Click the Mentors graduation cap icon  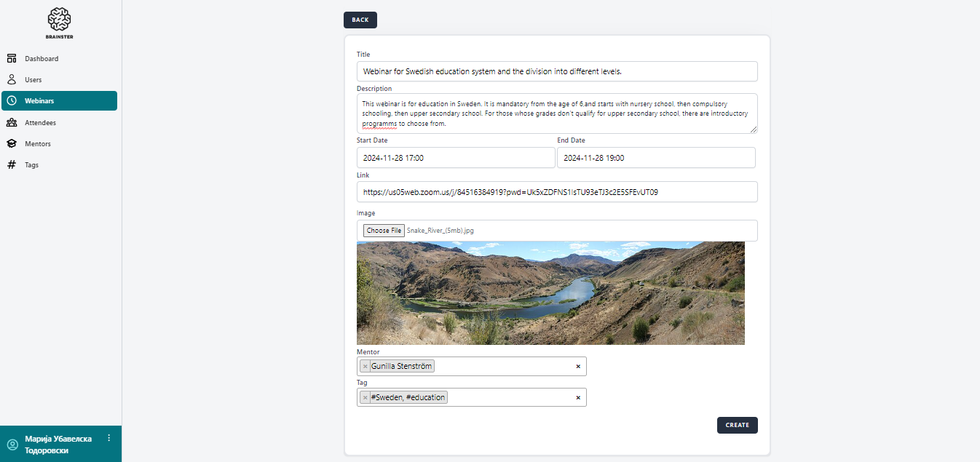[12, 143]
